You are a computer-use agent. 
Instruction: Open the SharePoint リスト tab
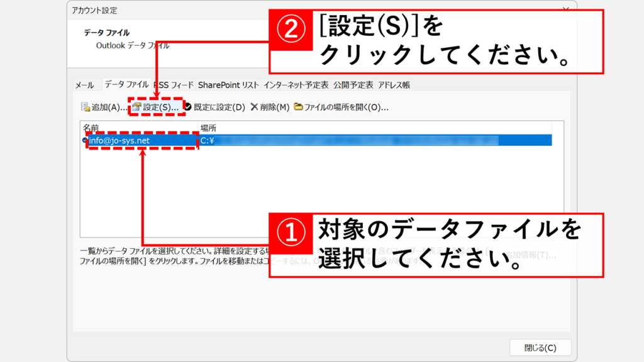point(228,85)
